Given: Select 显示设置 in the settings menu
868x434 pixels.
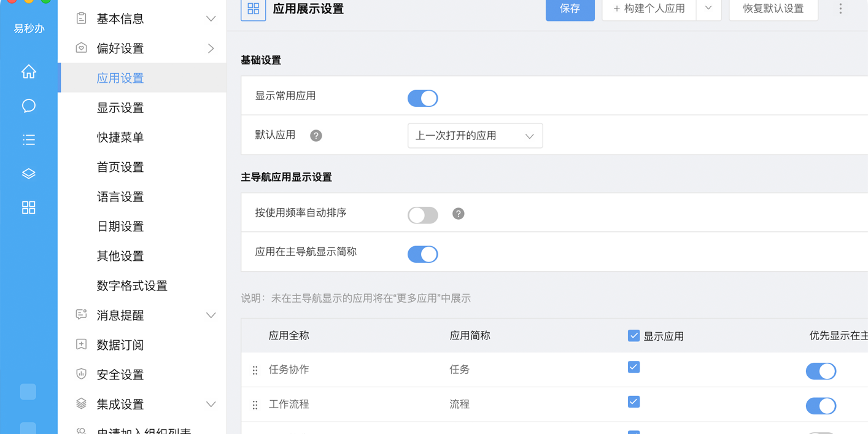Looking at the screenshot, I should 120,108.
